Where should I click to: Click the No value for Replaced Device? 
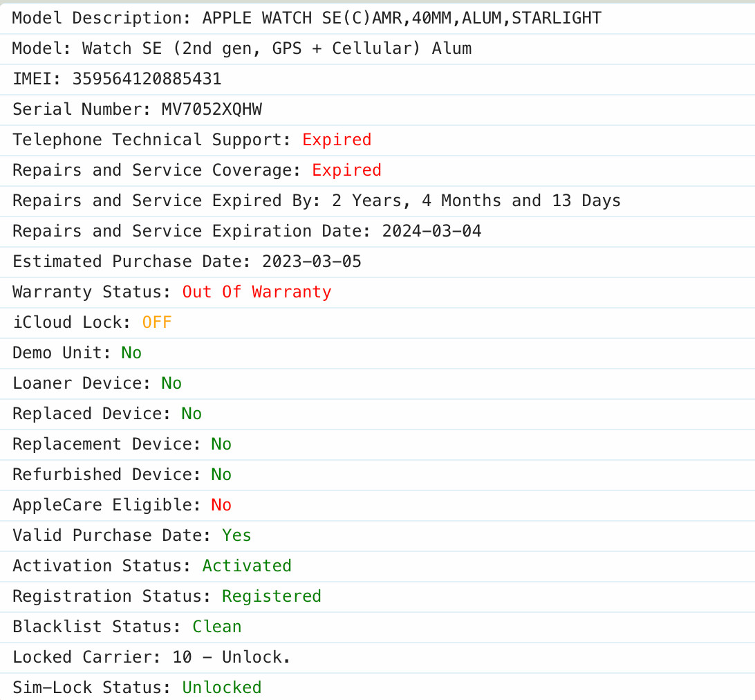(x=191, y=414)
